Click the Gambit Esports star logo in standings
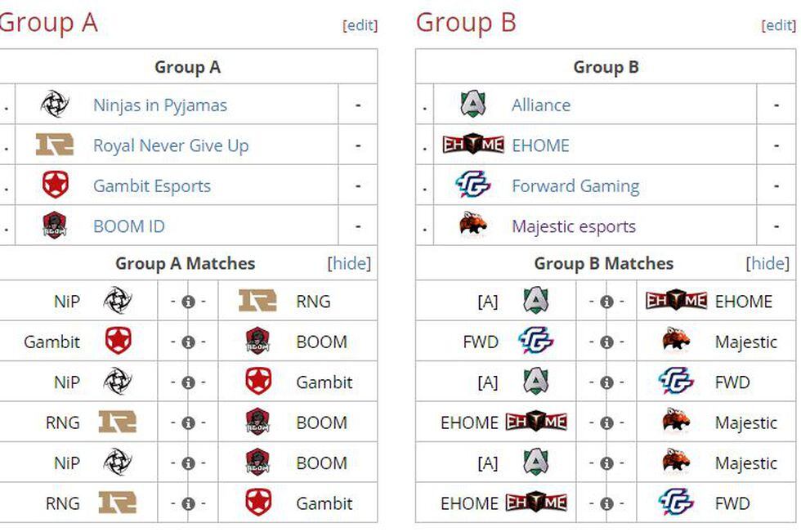Screen dimensions: 801x532 [56, 185]
